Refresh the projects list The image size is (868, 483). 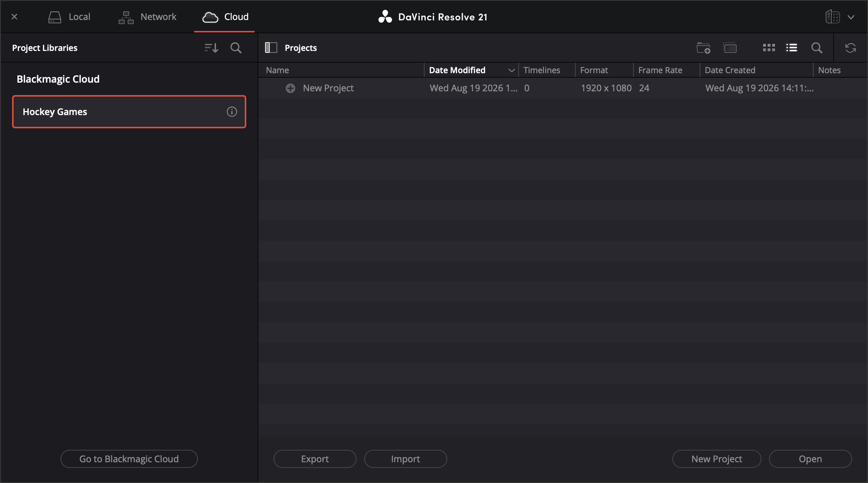[851, 48]
